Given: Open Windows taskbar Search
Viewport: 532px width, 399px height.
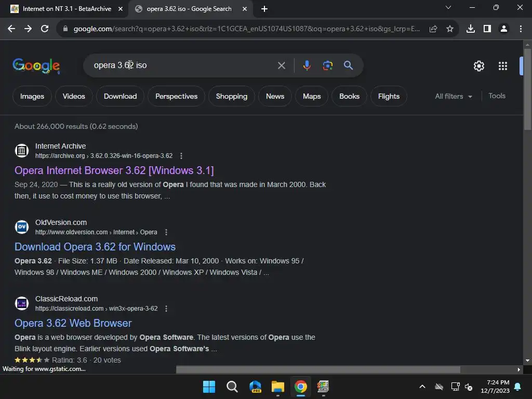Looking at the screenshot, I should point(232,387).
